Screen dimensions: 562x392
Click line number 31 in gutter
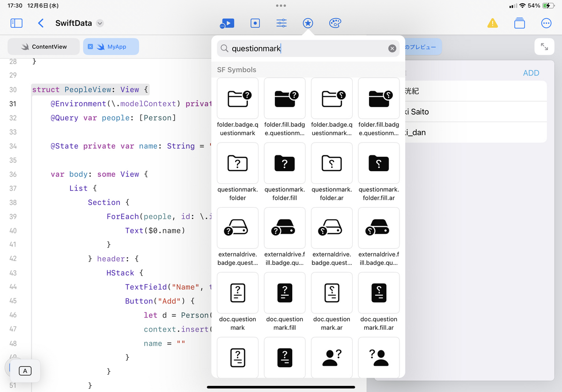click(13, 104)
